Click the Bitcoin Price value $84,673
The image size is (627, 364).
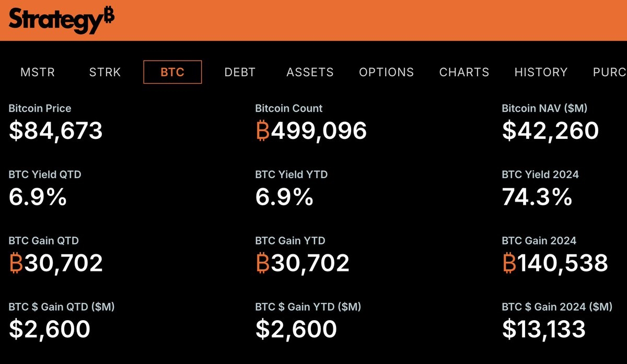pyautogui.click(x=55, y=131)
